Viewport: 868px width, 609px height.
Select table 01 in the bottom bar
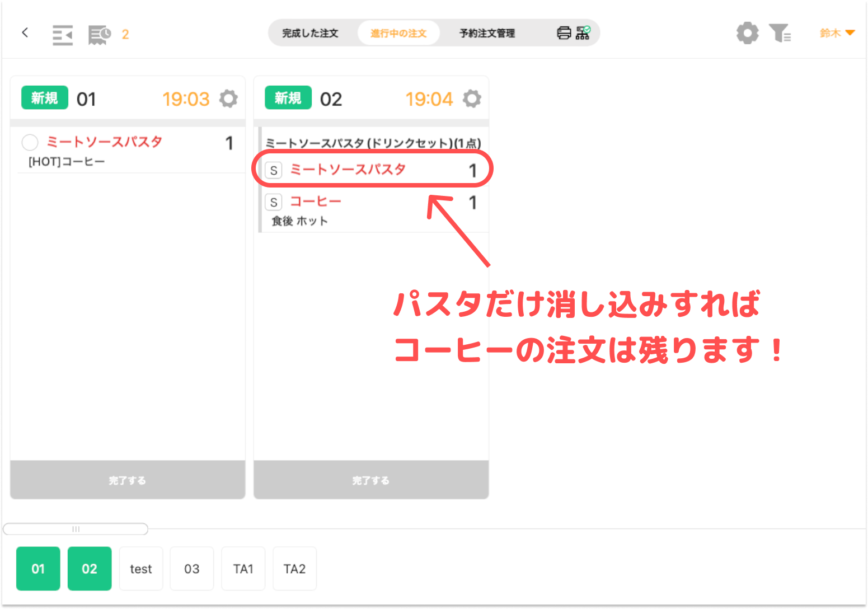point(38,569)
